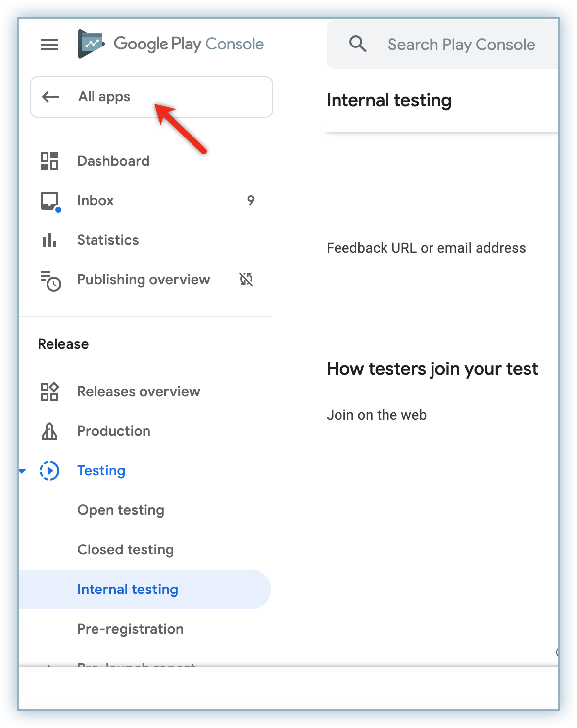Open Open testing page
Viewport: 577px width, 728px height.
coord(121,510)
